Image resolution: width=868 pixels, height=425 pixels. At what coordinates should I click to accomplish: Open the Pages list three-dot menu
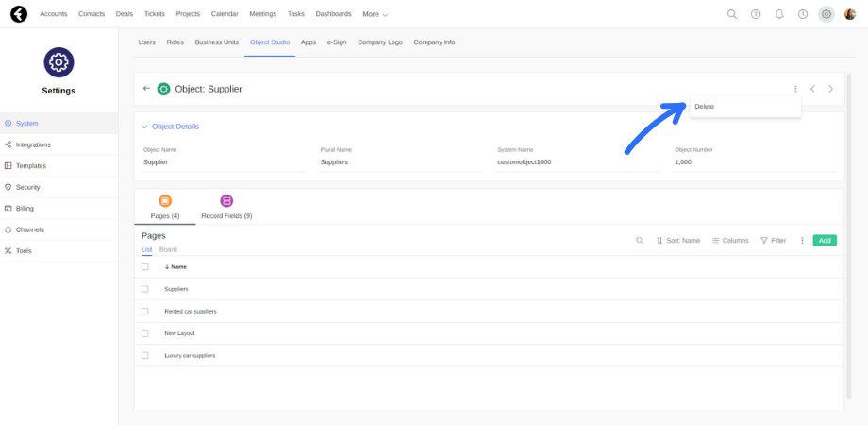(802, 241)
